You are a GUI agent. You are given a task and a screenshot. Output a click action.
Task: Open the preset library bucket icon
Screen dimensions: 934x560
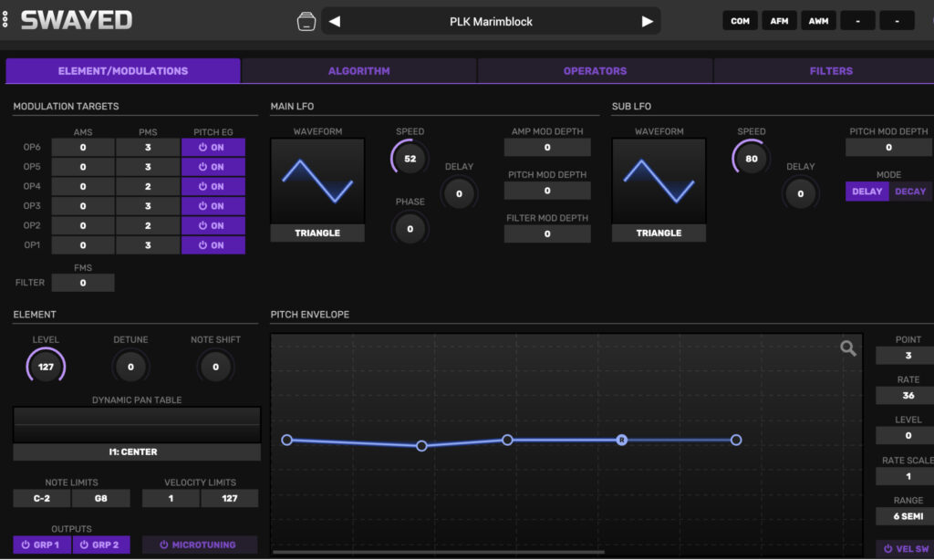(306, 21)
